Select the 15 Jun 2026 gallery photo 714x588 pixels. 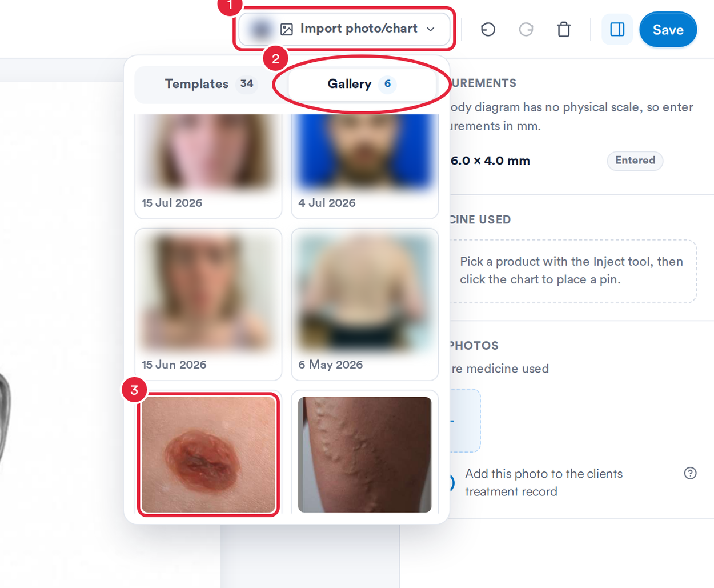[208, 304]
